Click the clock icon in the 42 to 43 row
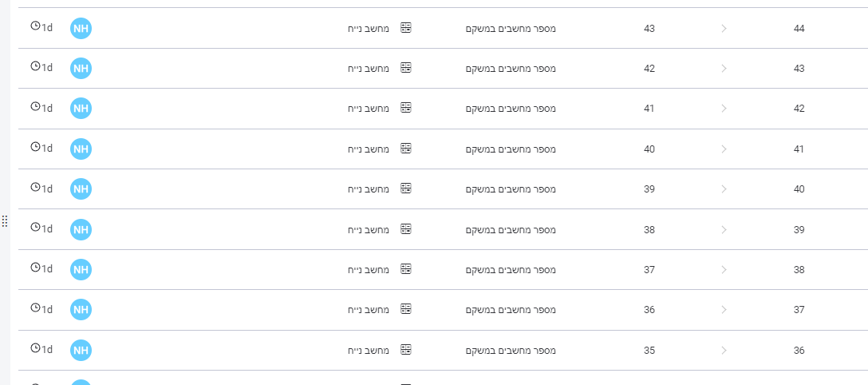Viewport: 868px width, 385px height. 35,66
